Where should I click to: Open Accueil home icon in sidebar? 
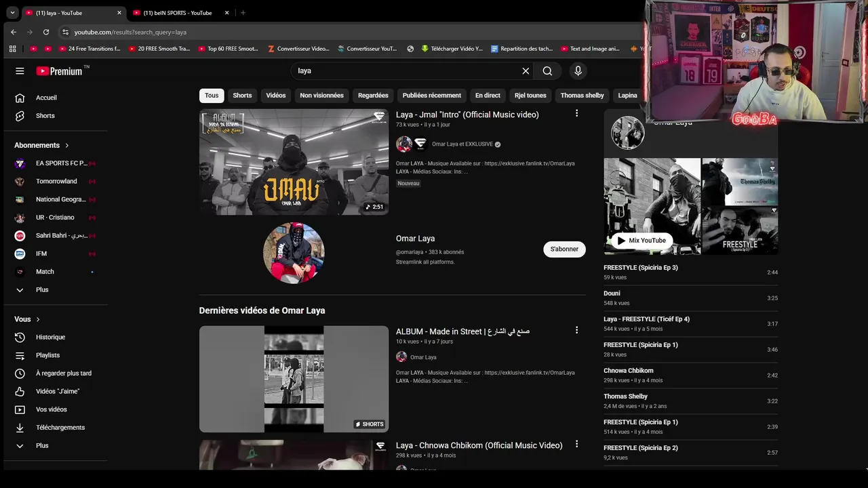[20, 98]
